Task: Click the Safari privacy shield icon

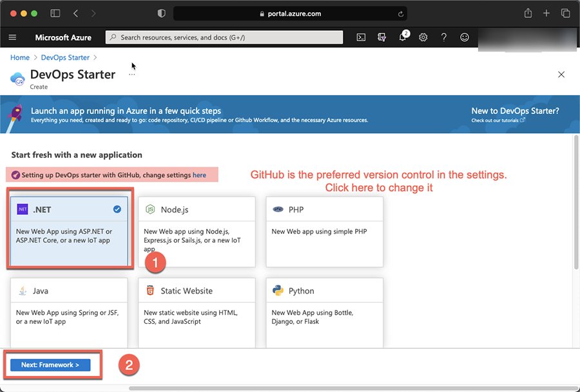Action: pyautogui.click(x=161, y=13)
